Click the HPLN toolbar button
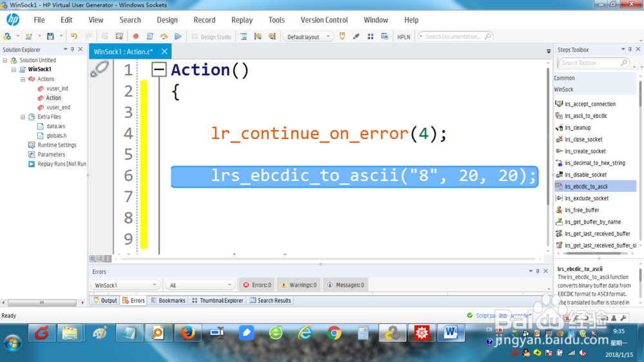This screenshot has height=362, width=644. pos(404,37)
